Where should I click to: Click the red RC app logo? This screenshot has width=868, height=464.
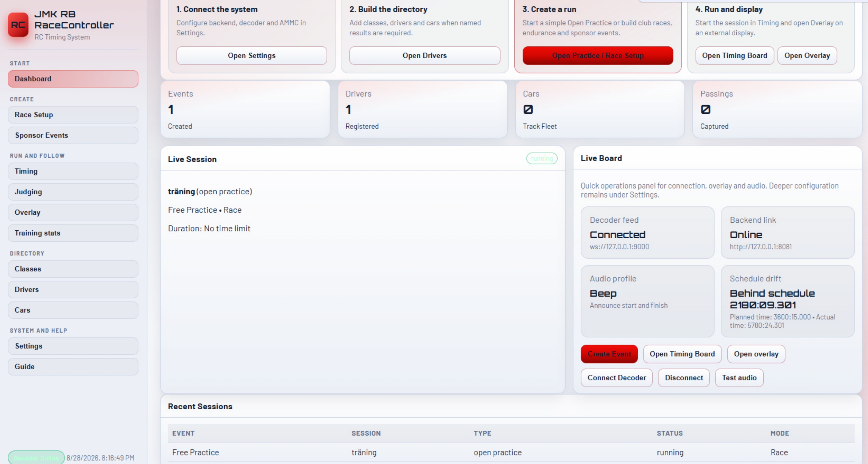[18, 25]
